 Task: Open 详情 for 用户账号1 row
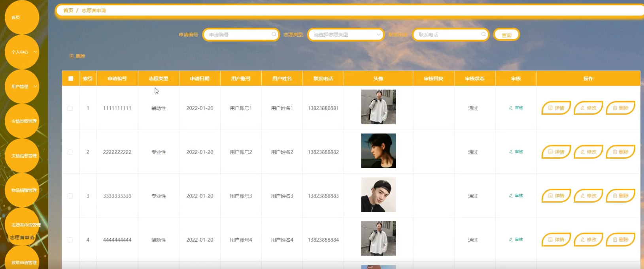[556, 108]
